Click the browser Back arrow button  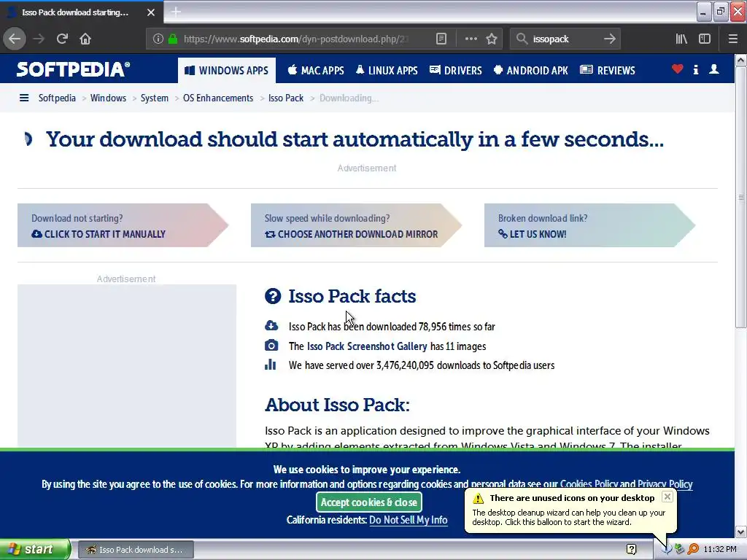tap(15, 39)
